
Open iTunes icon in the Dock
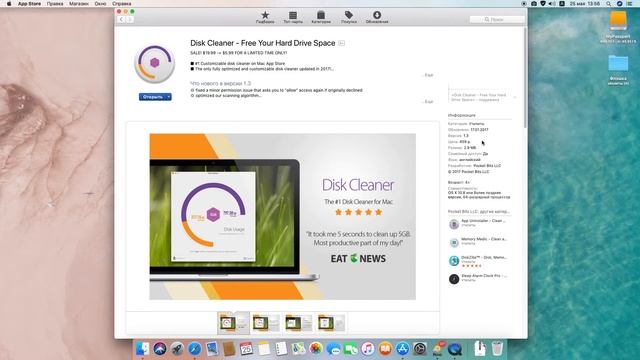(368, 349)
